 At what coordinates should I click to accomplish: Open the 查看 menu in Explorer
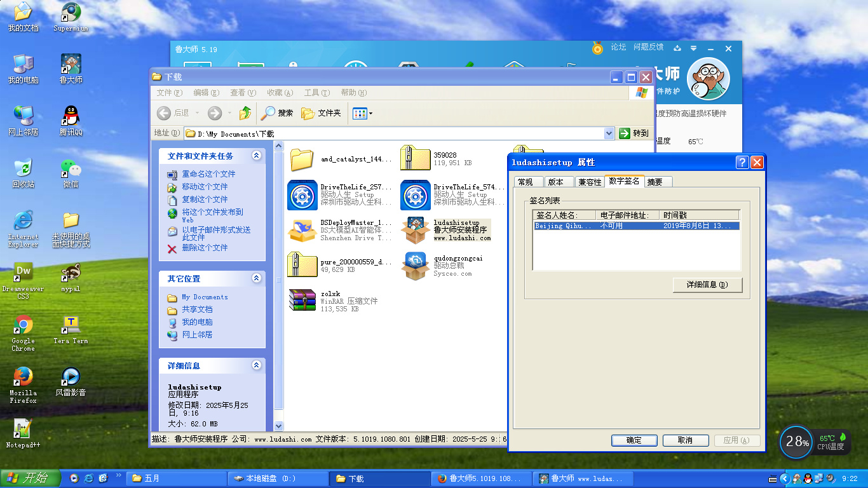(243, 93)
